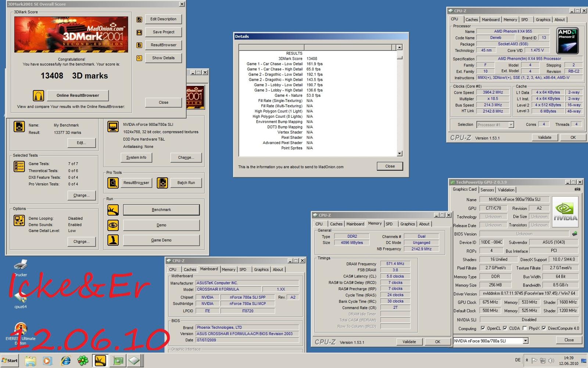
Task: Switch to SPD tab in top CPU-Z
Action: [524, 20]
